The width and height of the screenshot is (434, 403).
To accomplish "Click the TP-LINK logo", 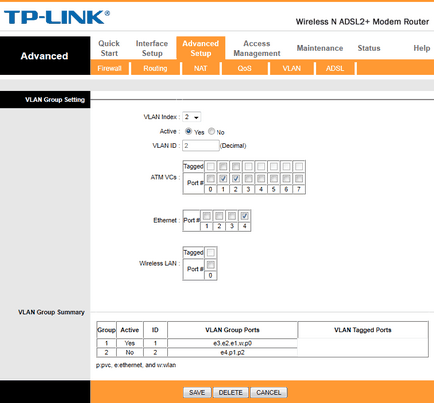I will click(57, 17).
